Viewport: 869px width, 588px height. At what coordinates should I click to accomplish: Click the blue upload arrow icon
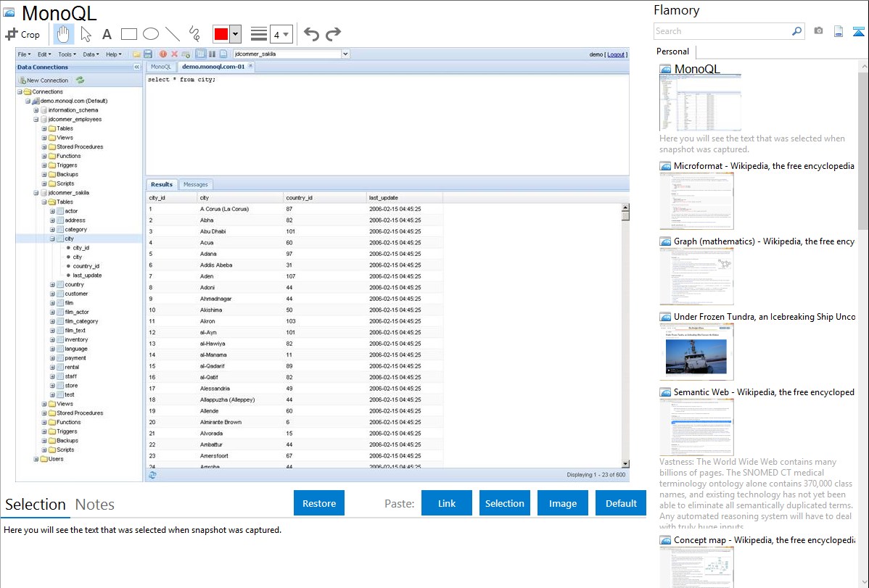click(858, 31)
